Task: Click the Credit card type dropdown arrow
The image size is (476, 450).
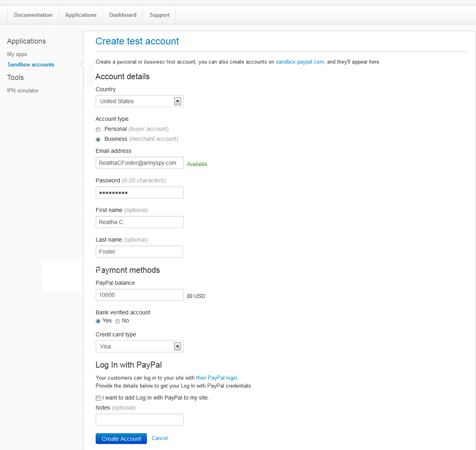Action: 178,346
